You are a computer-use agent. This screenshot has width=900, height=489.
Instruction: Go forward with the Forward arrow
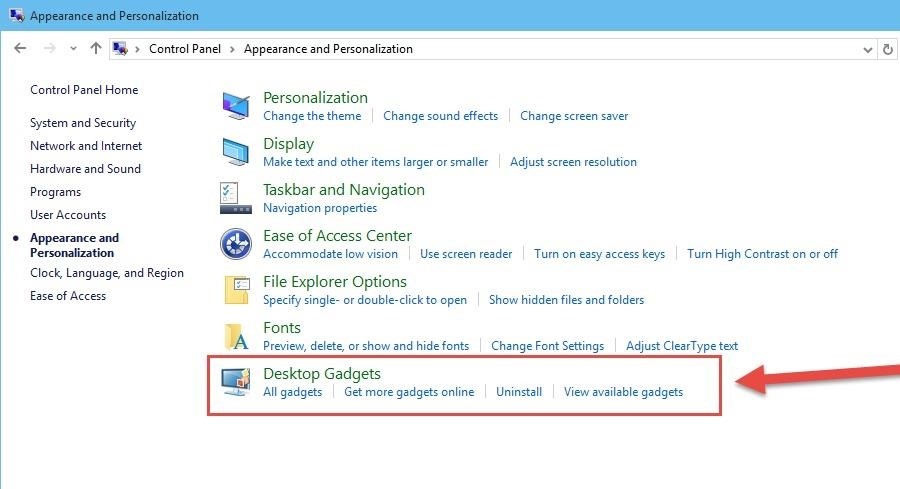(x=50, y=48)
